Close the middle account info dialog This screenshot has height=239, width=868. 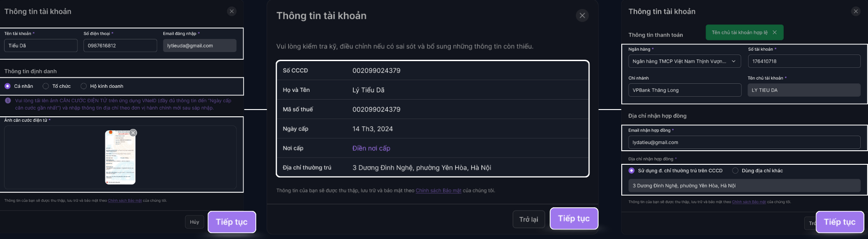582,15
